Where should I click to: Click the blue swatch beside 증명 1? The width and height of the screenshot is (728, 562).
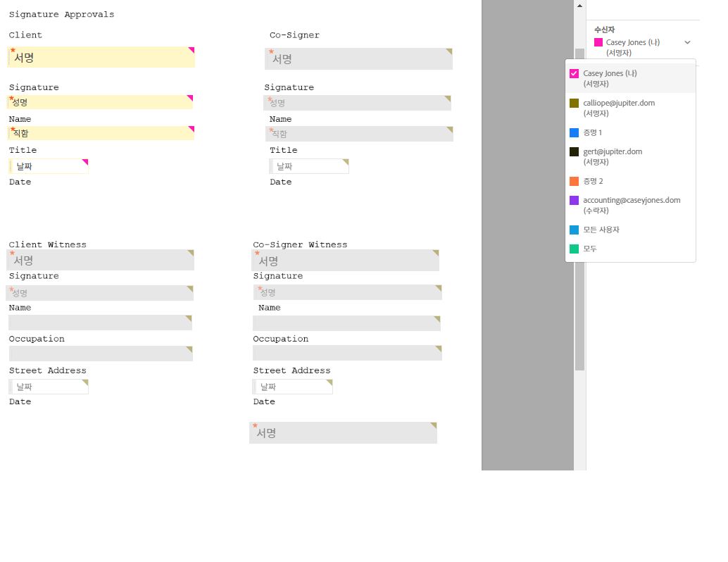(x=574, y=133)
